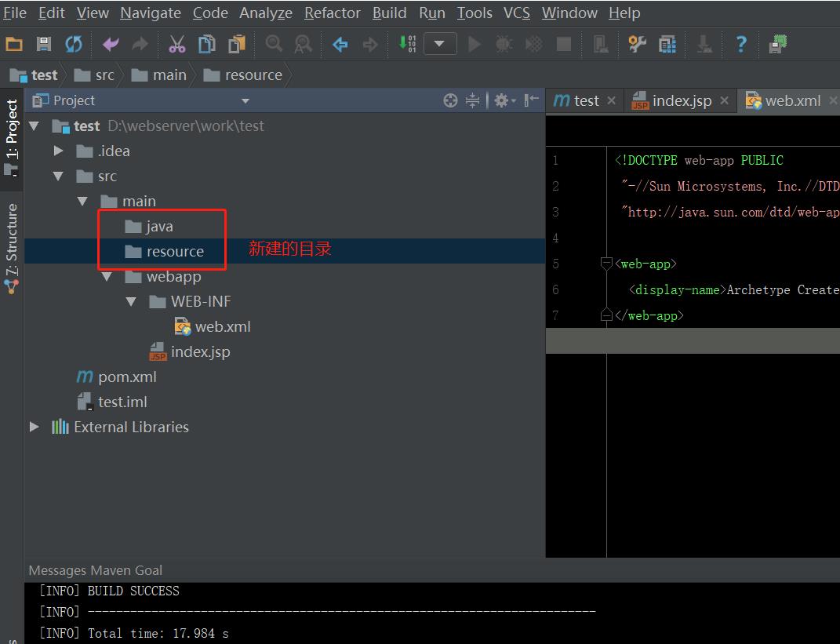Click the Save All disk icon
840x644 pixels.
[x=43, y=44]
